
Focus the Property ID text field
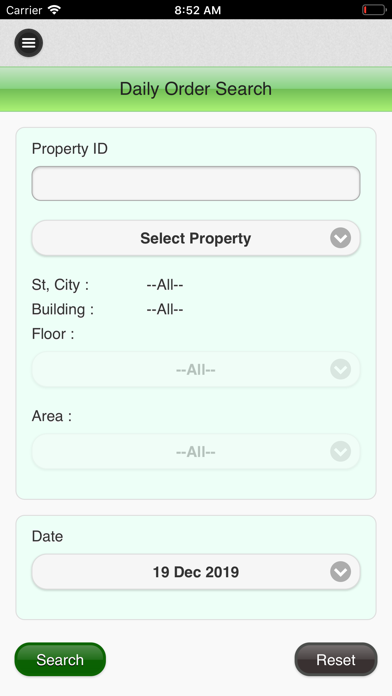click(196, 183)
